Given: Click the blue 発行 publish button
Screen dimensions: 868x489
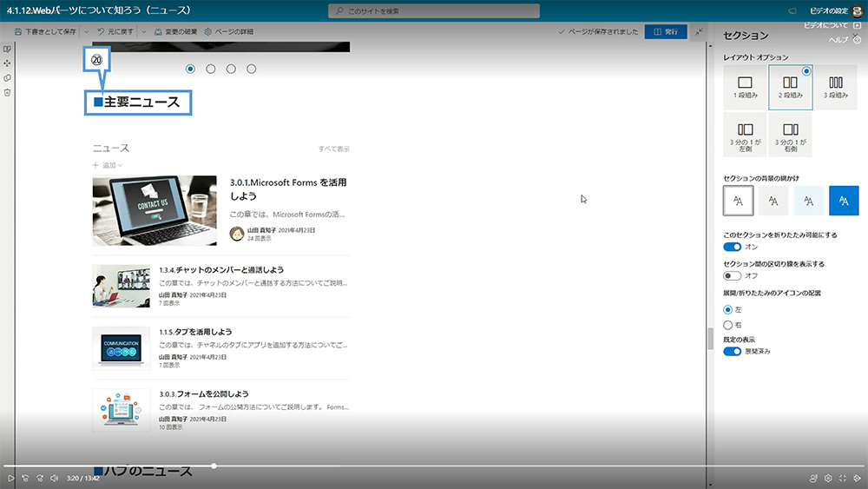Looking at the screenshot, I should pyautogui.click(x=666, y=31).
